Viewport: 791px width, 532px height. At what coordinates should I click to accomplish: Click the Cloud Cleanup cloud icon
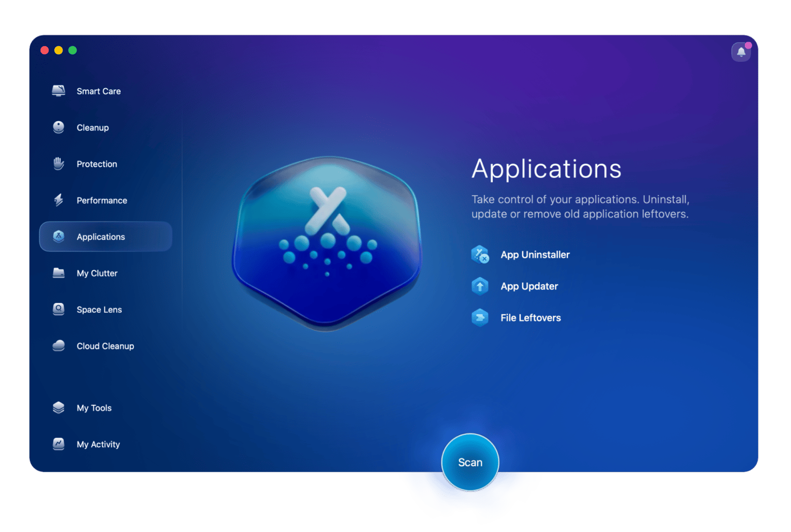[x=59, y=346]
